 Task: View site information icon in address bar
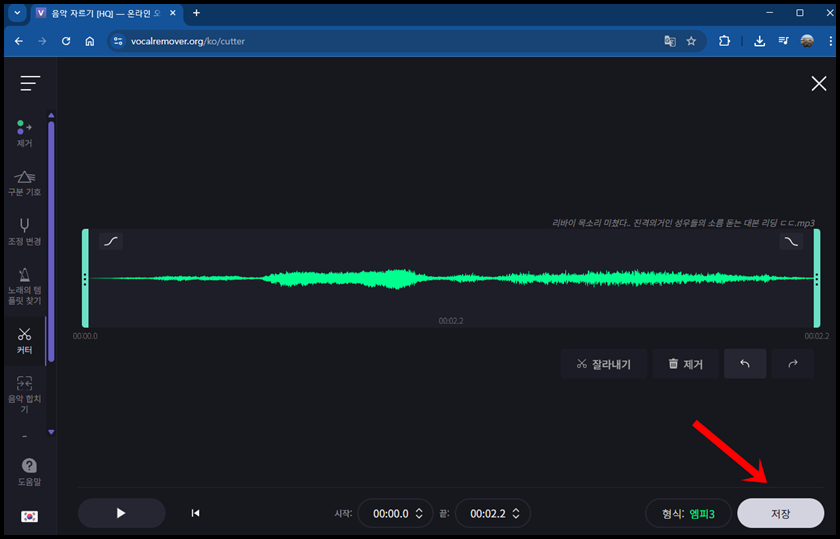tap(118, 41)
